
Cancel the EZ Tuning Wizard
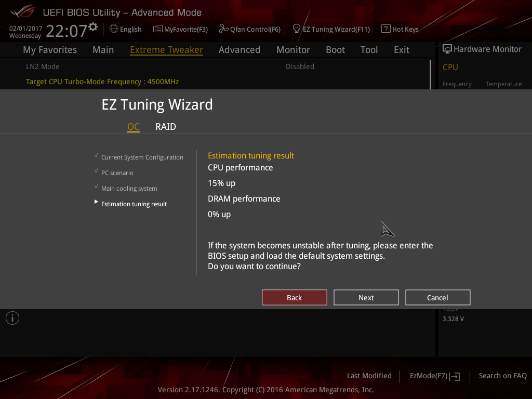437,298
